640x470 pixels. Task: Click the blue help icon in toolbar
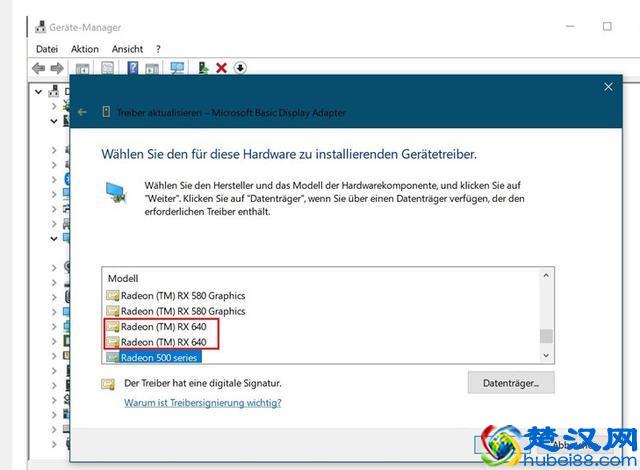click(x=132, y=68)
